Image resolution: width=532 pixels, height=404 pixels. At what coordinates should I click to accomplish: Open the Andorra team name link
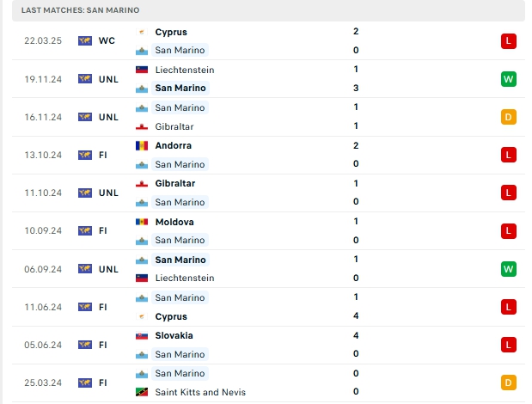[173, 145]
